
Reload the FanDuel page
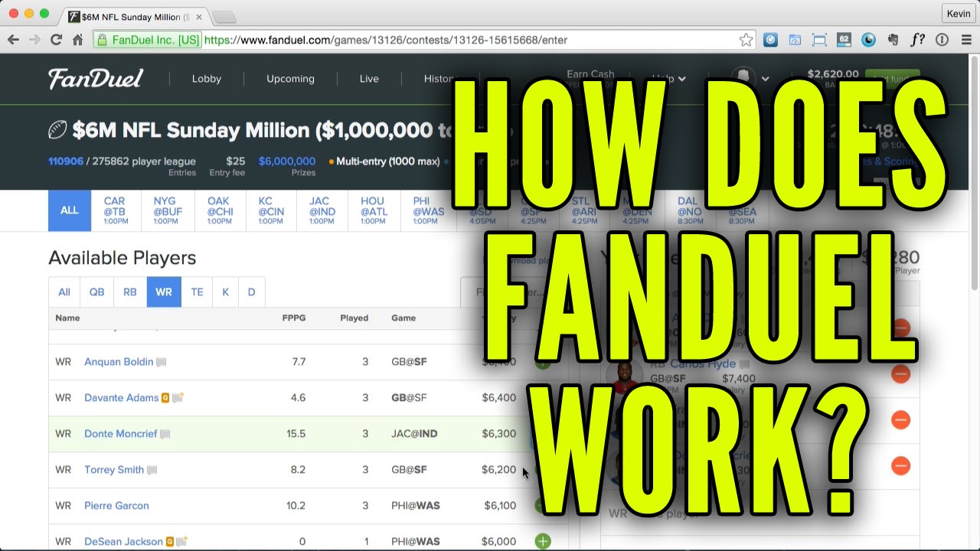click(x=56, y=40)
